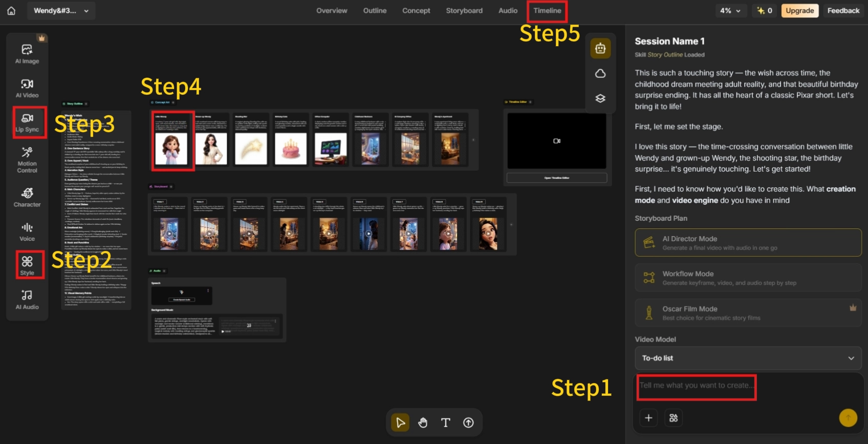
Task: Click Create Speech Audio button
Action: 181,300
